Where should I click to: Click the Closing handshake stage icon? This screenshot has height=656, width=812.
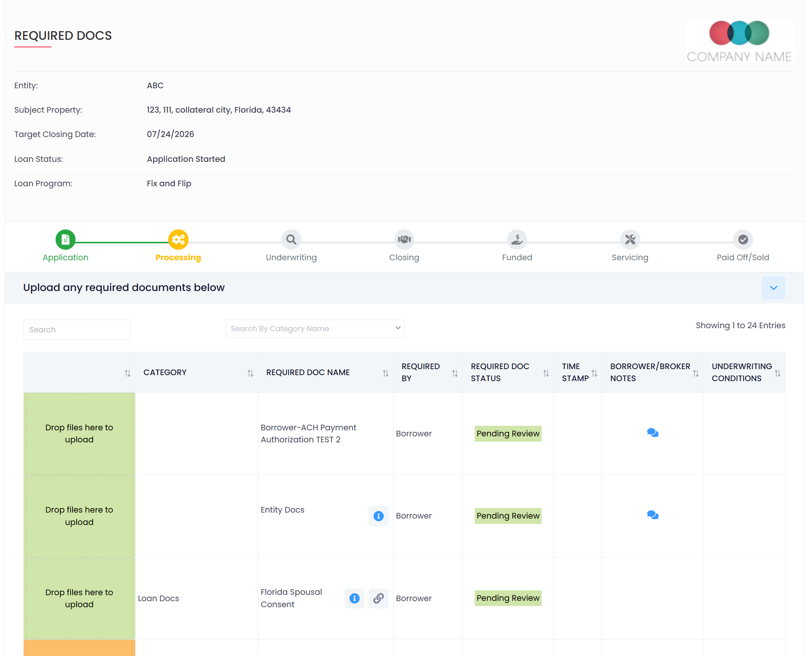pyautogui.click(x=404, y=240)
